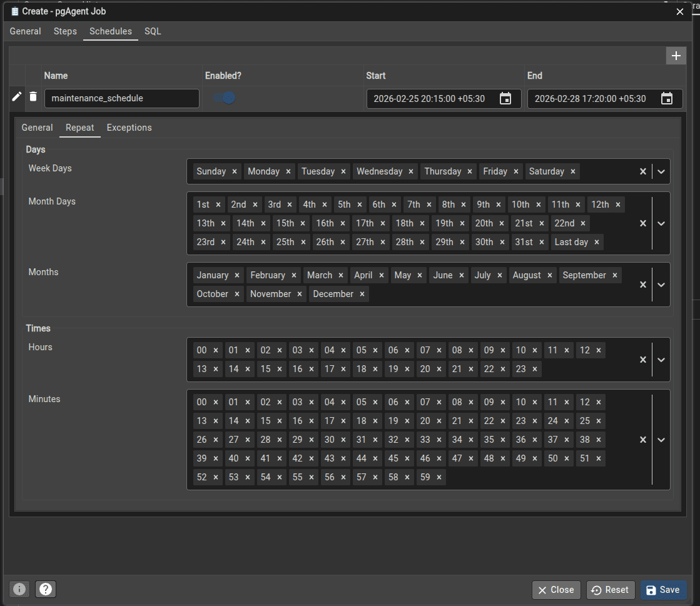Open the Exceptions tab
700x606 pixels.
[129, 128]
